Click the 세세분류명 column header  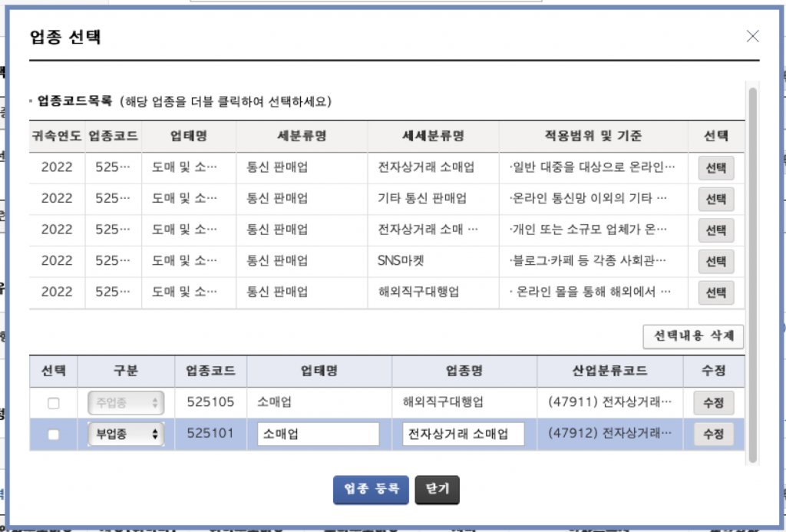pyautogui.click(x=433, y=136)
